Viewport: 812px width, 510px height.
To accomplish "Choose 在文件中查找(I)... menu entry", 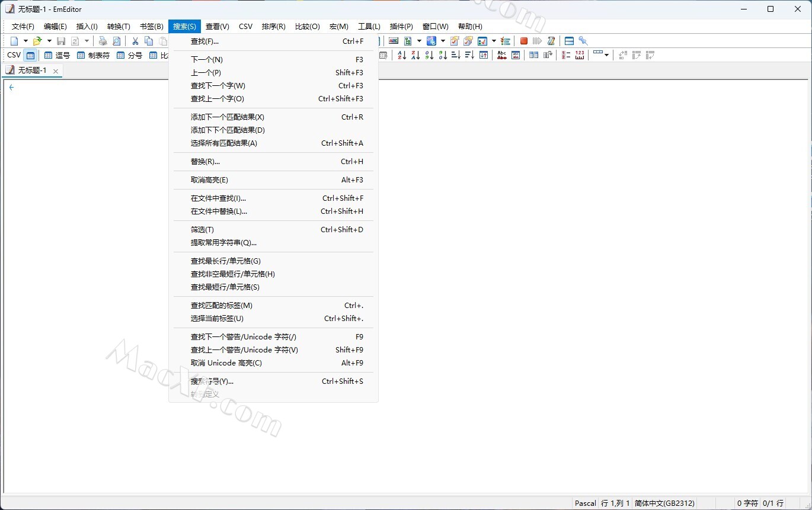I will coord(273,198).
